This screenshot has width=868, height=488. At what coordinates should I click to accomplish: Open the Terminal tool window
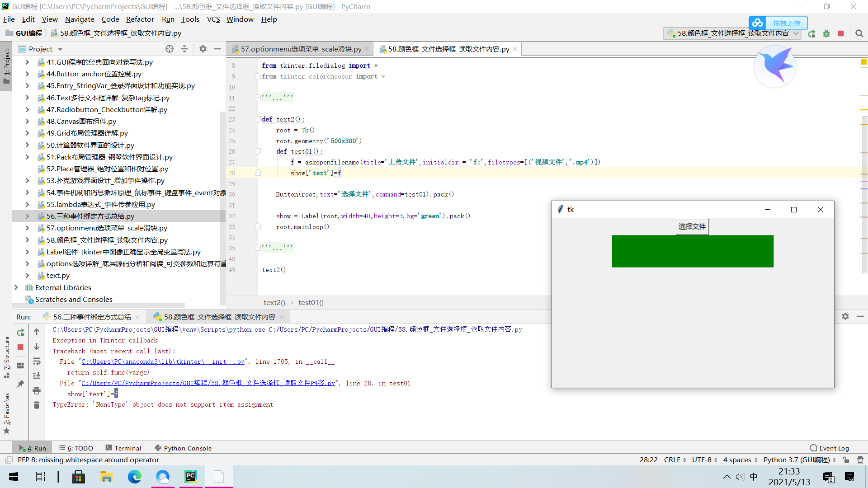pyautogui.click(x=123, y=448)
